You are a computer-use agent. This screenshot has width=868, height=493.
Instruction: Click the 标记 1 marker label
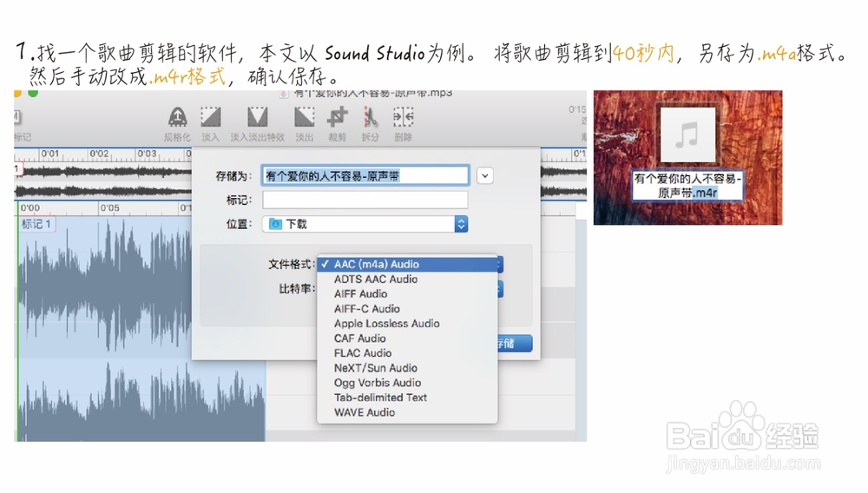pos(36,224)
